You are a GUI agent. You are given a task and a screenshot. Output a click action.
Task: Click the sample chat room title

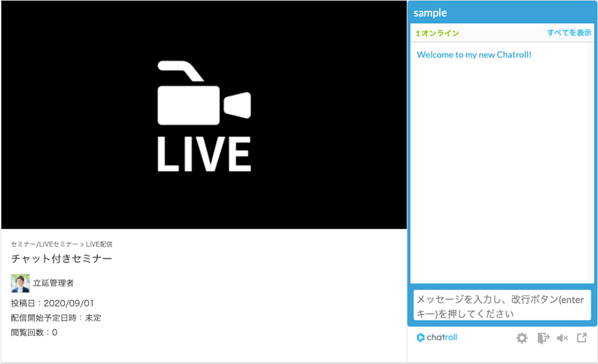[x=430, y=13]
